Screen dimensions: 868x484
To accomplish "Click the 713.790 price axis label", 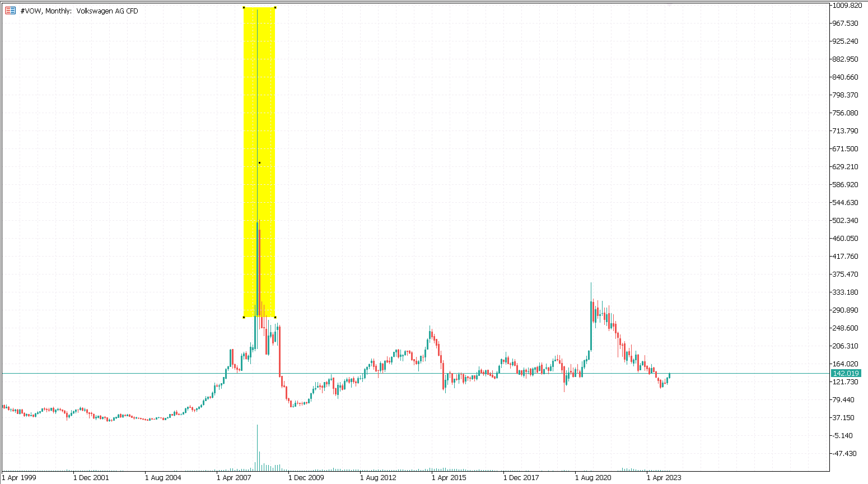I will pos(846,131).
